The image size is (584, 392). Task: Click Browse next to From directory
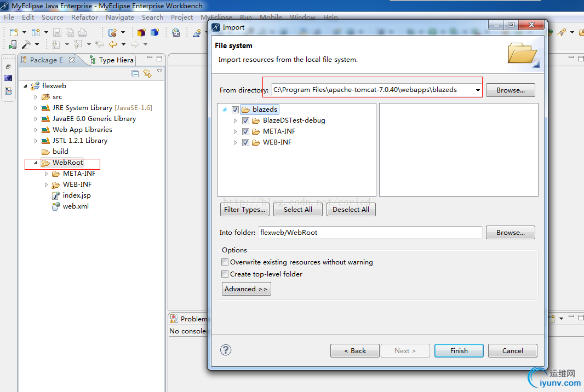click(x=510, y=90)
